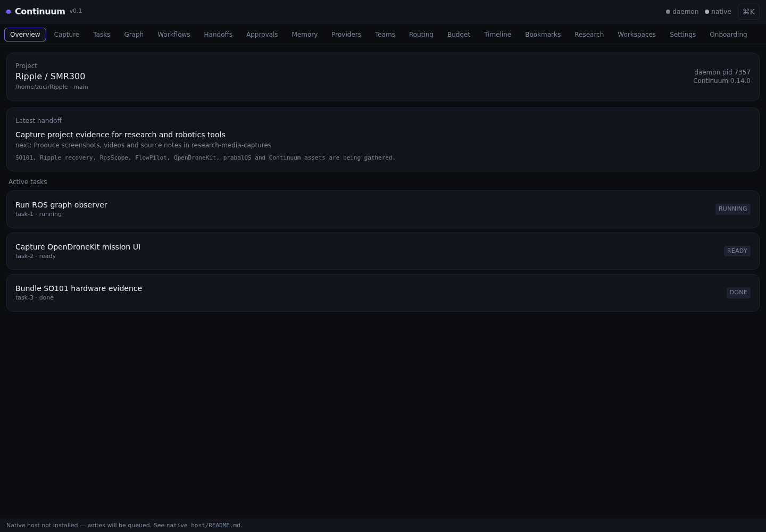Click the /home/zuci/Ripple · main path text
This screenshot has width=766, height=532.
coord(52,87)
